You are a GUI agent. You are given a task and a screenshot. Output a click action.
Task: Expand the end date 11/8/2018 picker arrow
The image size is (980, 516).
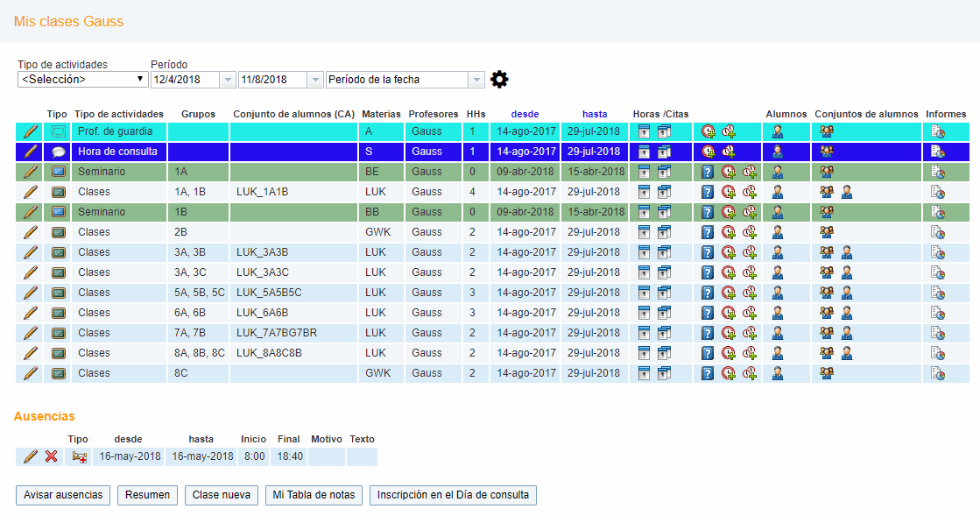(x=315, y=80)
